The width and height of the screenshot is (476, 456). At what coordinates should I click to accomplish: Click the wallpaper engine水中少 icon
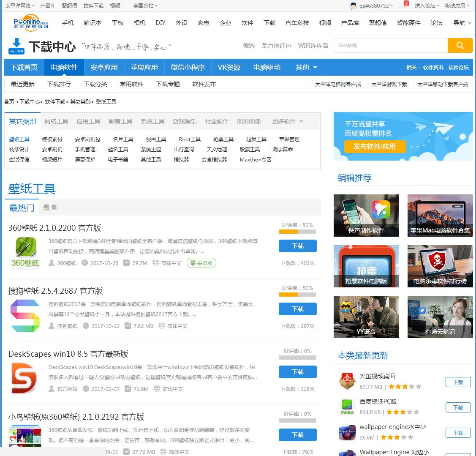(347, 432)
